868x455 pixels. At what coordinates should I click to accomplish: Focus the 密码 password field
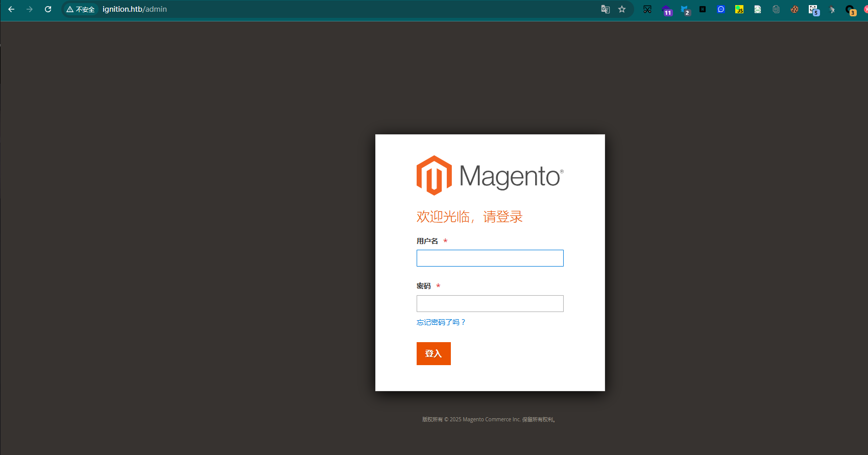pos(490,303)
